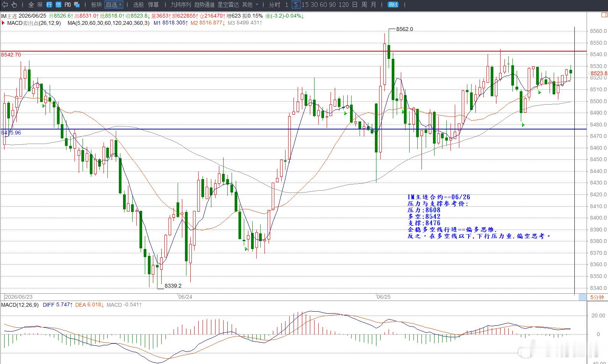Viewport: 608px width, 364px height.
Task: Toggle the blue 信 info icon
Action: [x=58, y=5]
